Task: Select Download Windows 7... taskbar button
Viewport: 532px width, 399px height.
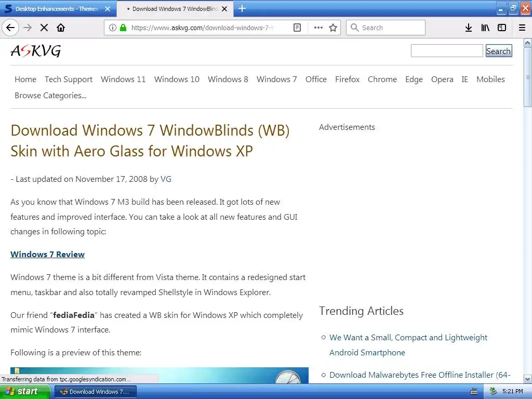Action: (x=96, y=392)
